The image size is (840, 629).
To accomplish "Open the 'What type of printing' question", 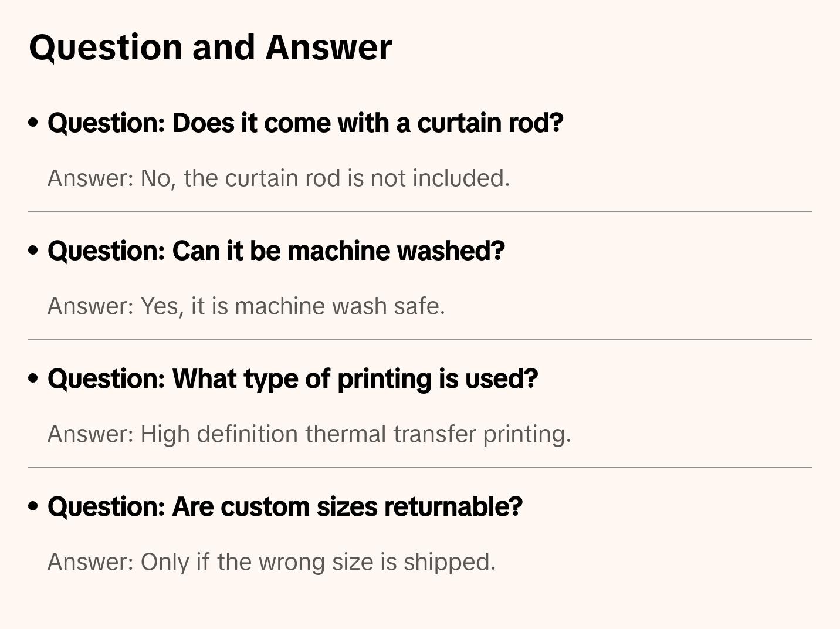I will 292,379.
